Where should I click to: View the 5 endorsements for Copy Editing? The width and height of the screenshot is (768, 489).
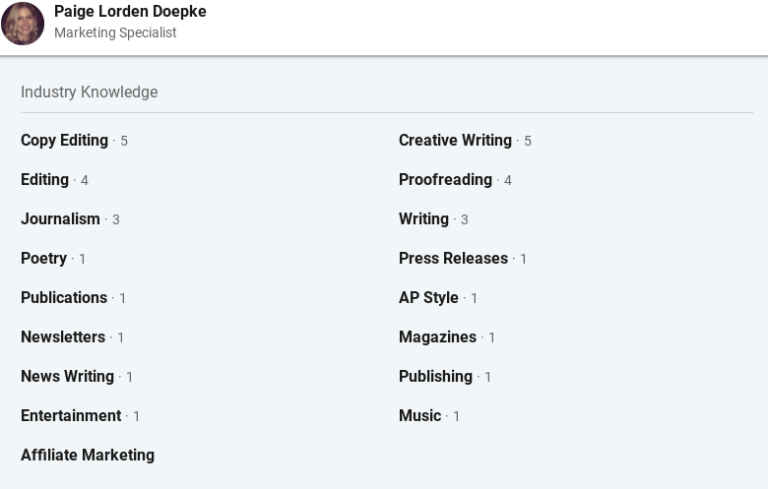(124, 142)
